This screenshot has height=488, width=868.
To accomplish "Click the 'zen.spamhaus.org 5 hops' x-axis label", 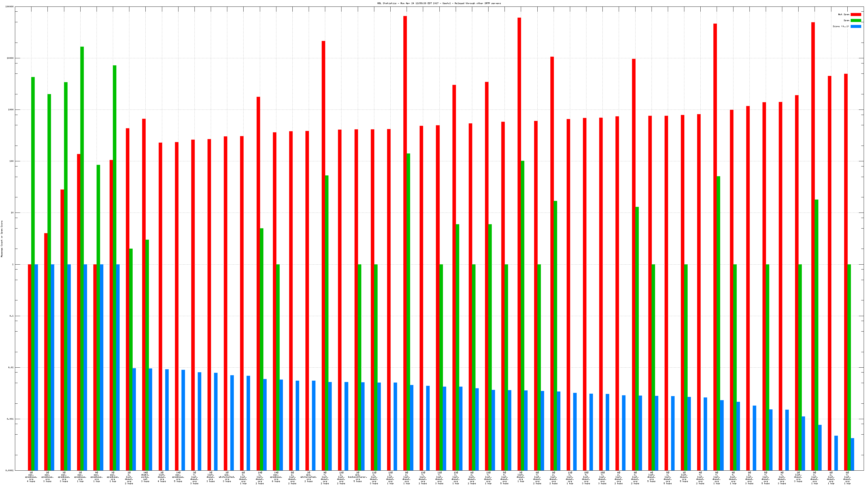I will point(178,477).
